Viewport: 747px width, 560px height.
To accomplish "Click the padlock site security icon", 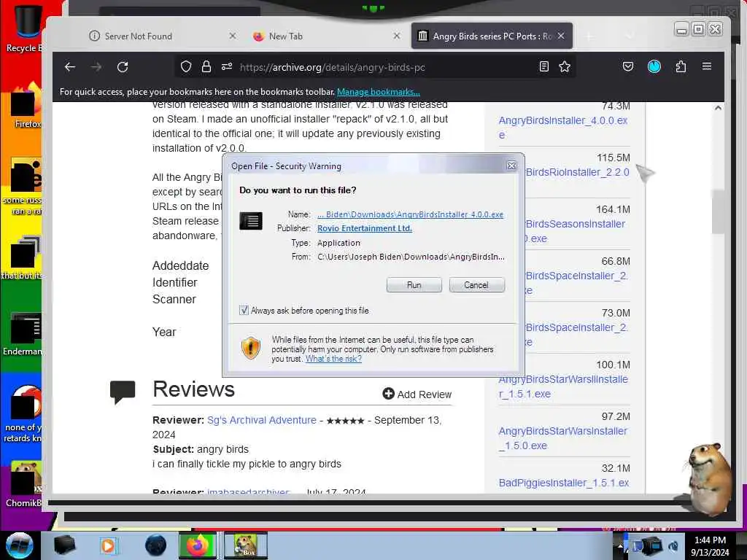I will [206, 67].
